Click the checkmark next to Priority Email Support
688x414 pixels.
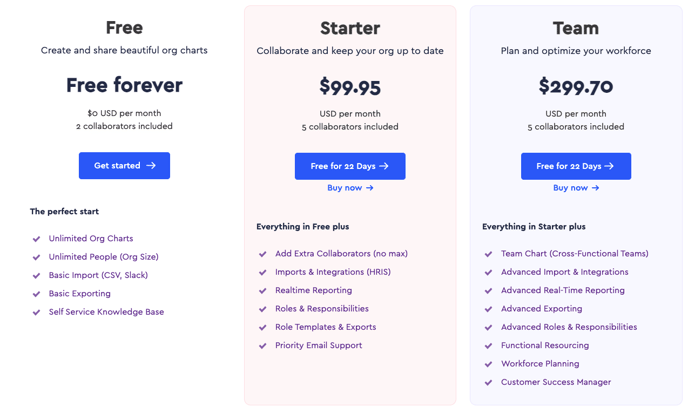[x=263, y=346]
